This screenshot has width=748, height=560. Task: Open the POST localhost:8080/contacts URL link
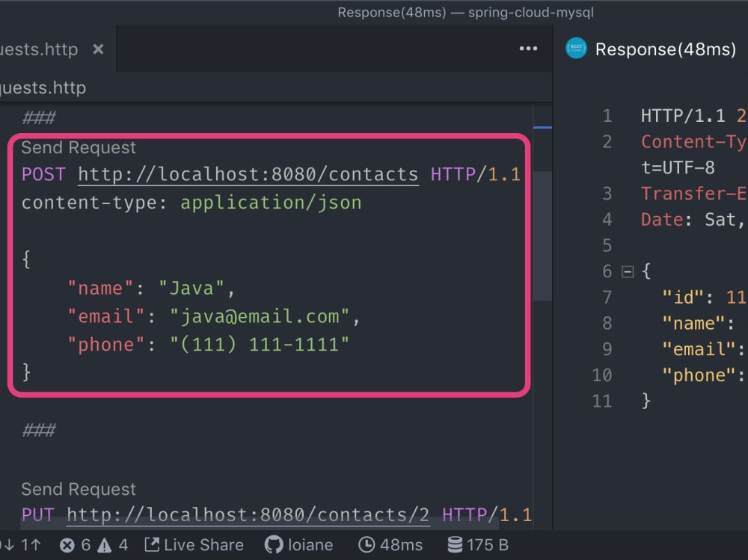coord(248,175)
